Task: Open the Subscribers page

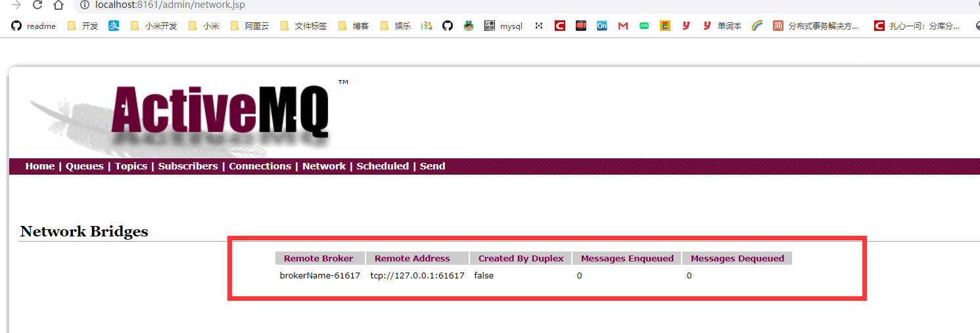Action: click(x=188, y=166)
